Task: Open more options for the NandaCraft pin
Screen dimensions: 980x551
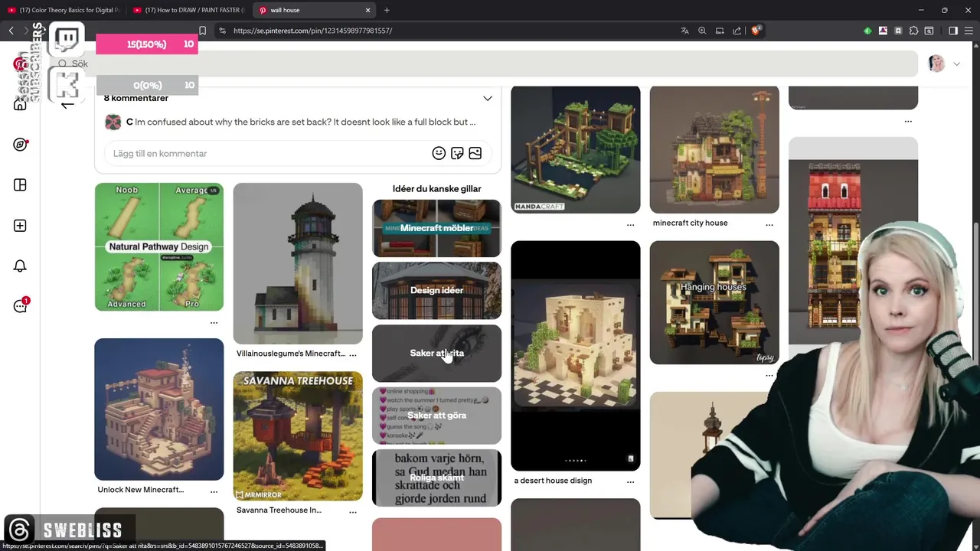Action: click(x=630, y=224)
